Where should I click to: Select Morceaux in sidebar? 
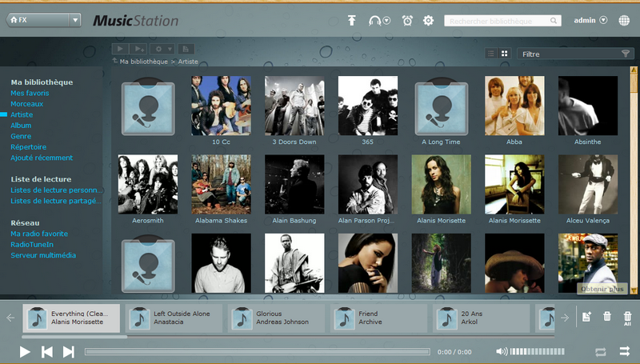(x=27, y=104)
